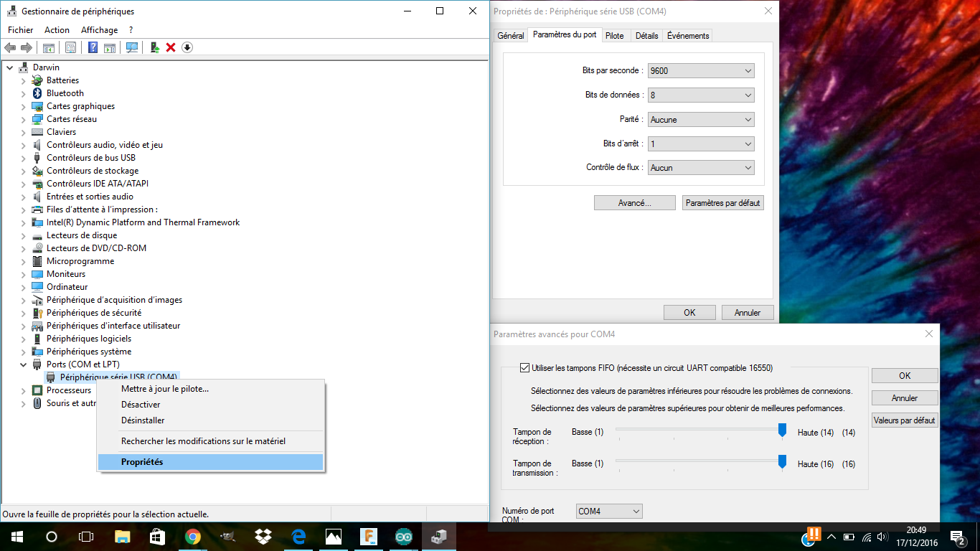Click the black down-arrow toolbar icon
980x551 pixels.
pyautogui.click(x=187, y=47)
